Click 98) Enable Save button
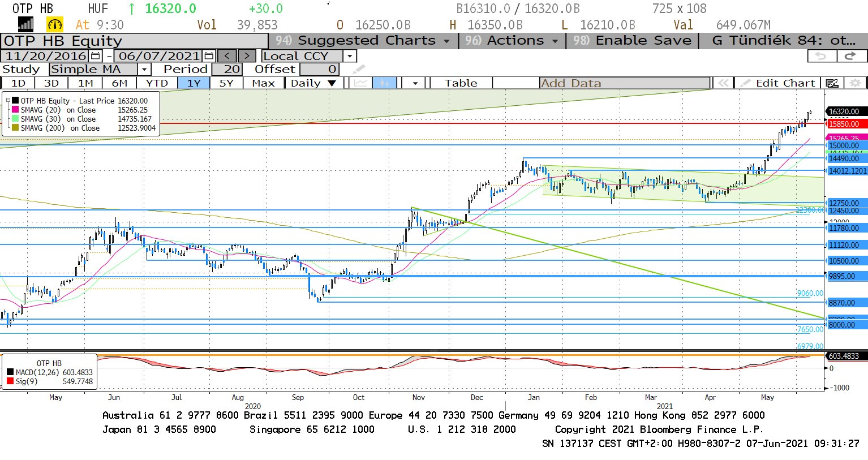The width and height of the screenshot is (868, 460). tap(632, 41)
